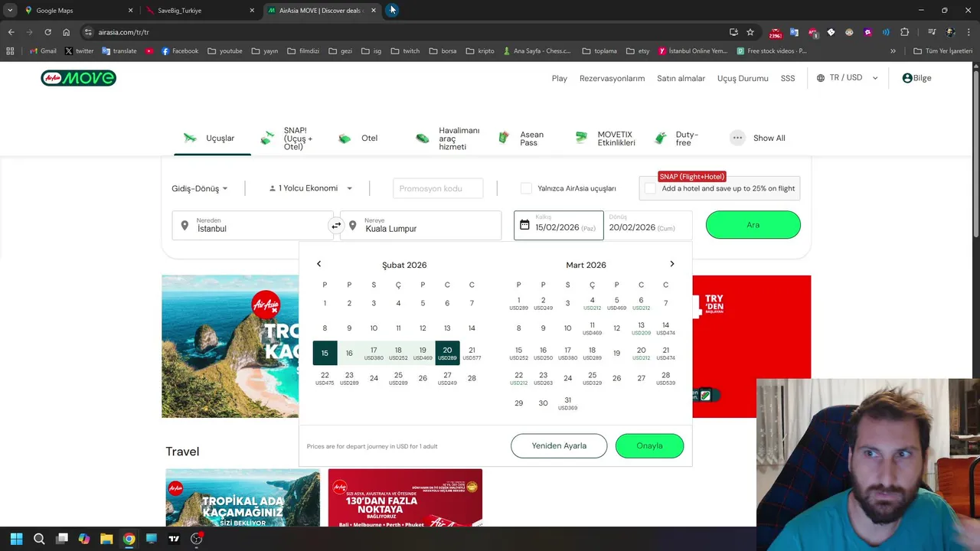
Task: Reload the page
Action: point(47,32)
